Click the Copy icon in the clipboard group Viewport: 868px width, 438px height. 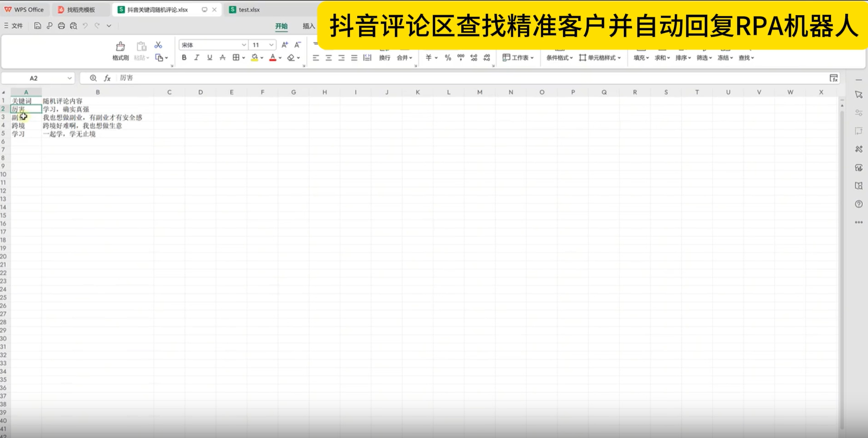[159, 58]
